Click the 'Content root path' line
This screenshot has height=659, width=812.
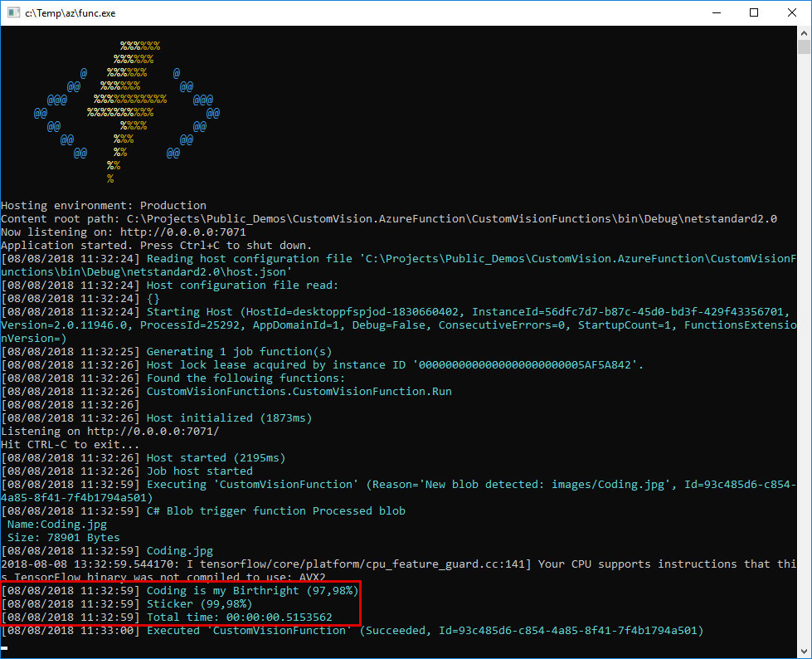pyautogui.click(x=389, y=219)
